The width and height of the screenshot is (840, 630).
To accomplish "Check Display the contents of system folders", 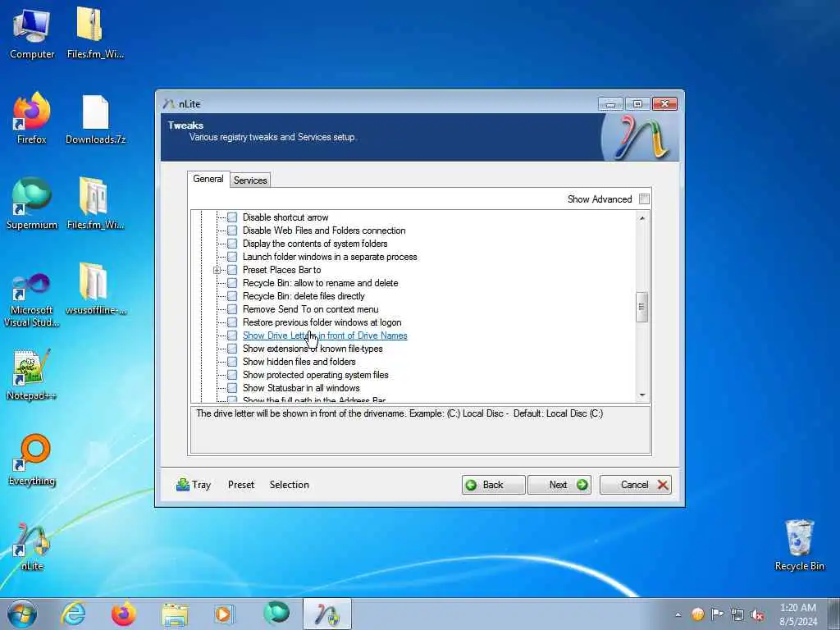I will [x=232, y=244].
